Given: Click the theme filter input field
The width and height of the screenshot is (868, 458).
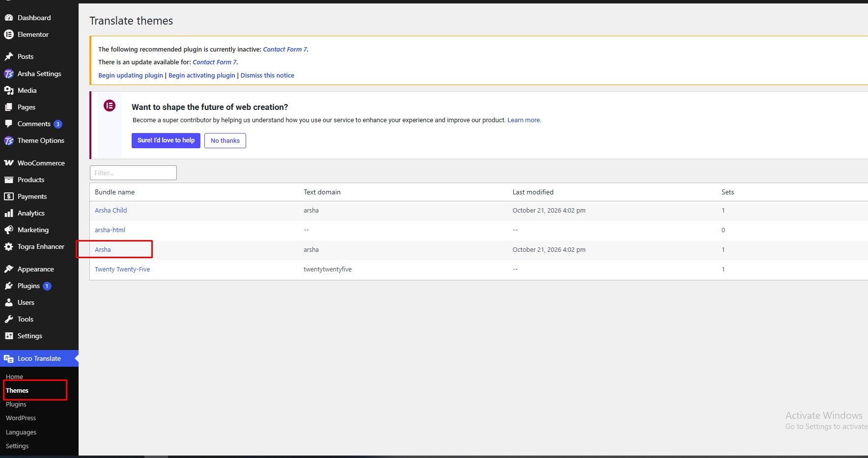Looking at the screenshot, I should click(x=133, y=173).
